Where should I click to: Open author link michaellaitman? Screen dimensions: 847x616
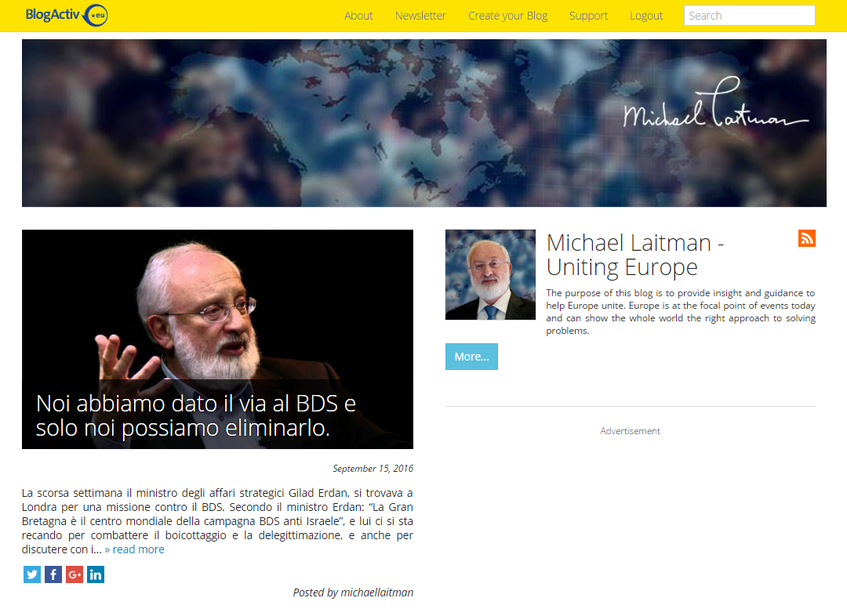click(376, 592)
